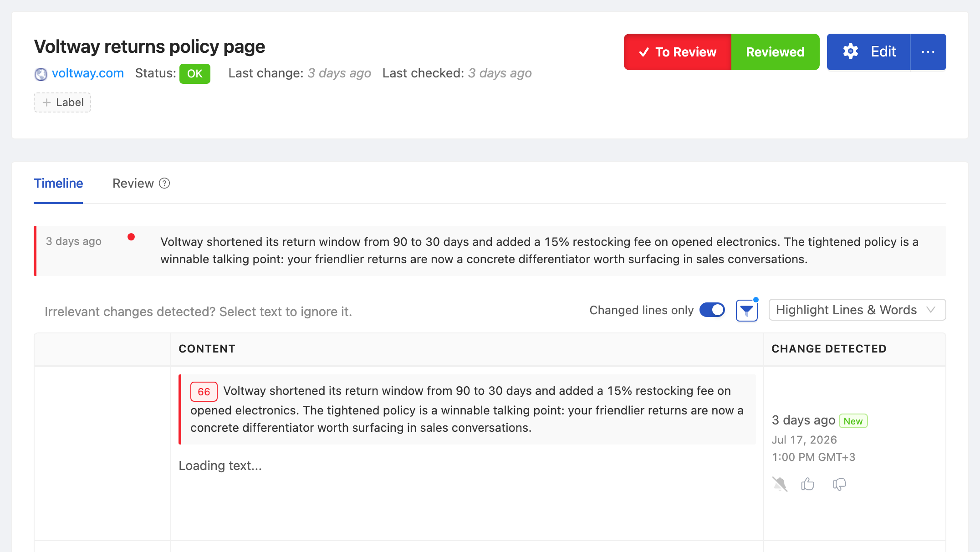
Task: Click the 'Last checked: 3 days ago' text
Action: 457,73
